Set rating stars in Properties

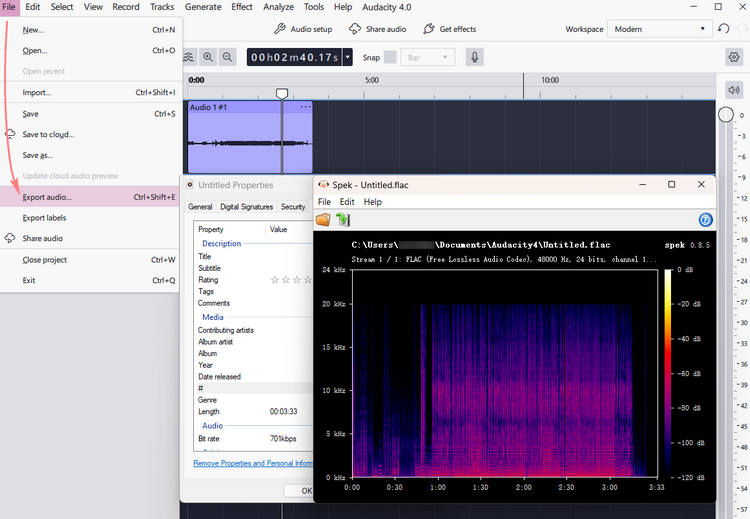(291, 280)
